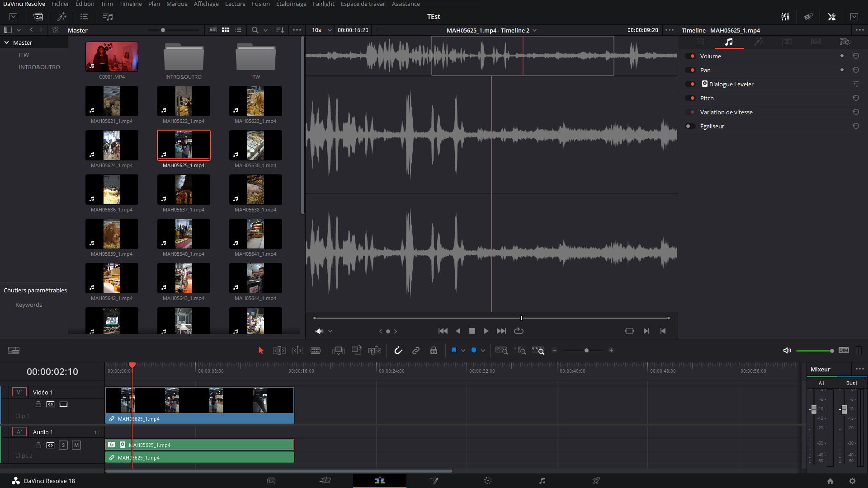Viewport: 868px width, 488px height.
Task: Toggle the Pitch enable switch
Action: [x=690, y=99]
